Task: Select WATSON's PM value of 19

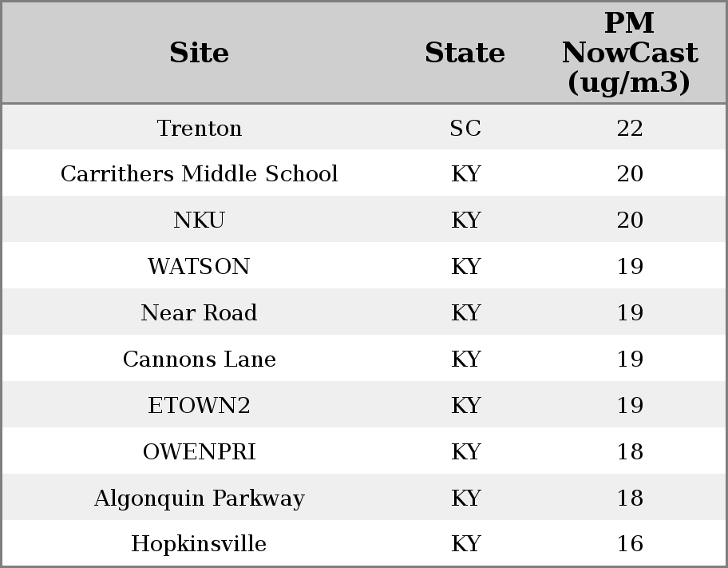Action: tap(630, 267)
